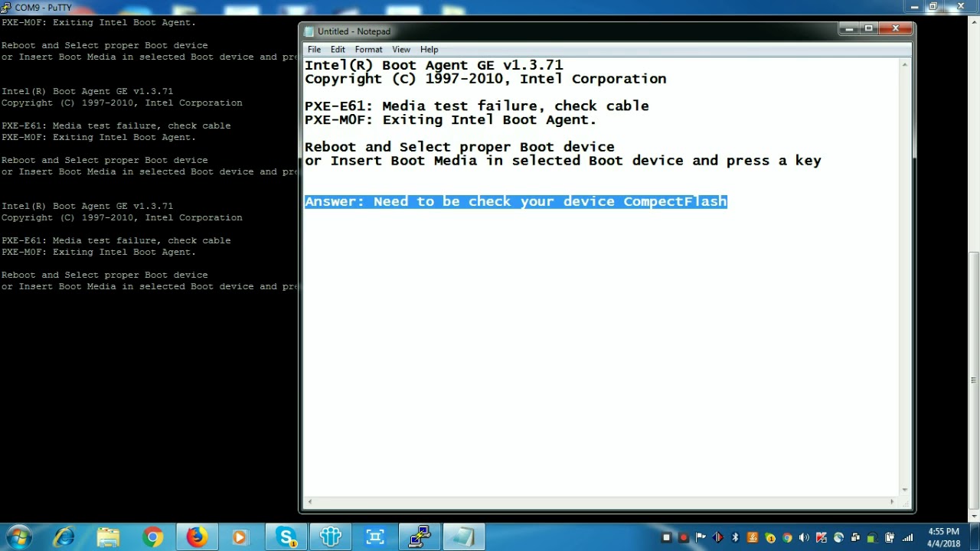This screenshot has width=980, height=551.
Task: Switch to PuTTY via its taskbar icon
Action: coord(420,537)
